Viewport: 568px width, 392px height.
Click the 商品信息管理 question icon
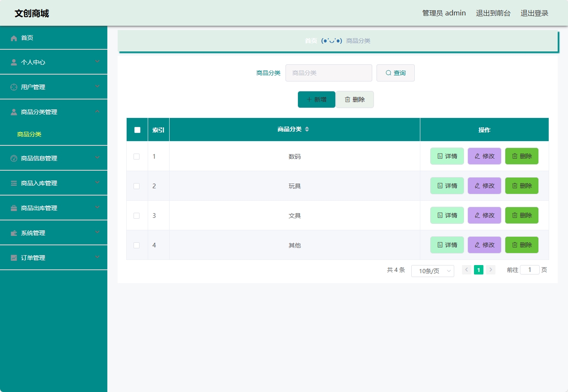(x=13, y=158)
